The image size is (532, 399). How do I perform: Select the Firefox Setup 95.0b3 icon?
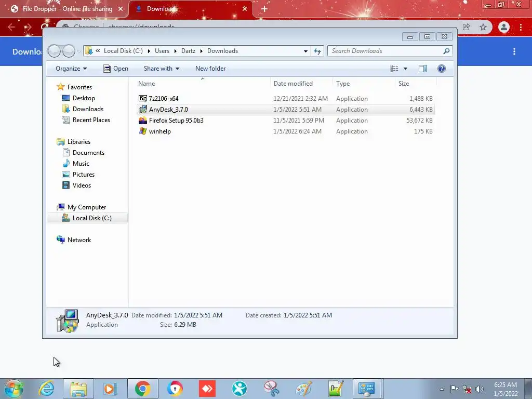pyautogui.click(x=143, y=120)
